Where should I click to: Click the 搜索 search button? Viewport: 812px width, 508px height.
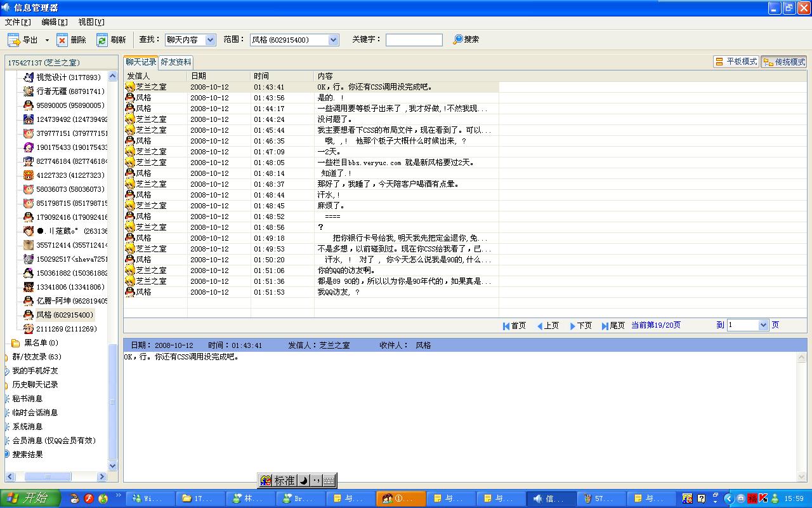point(466,39)
